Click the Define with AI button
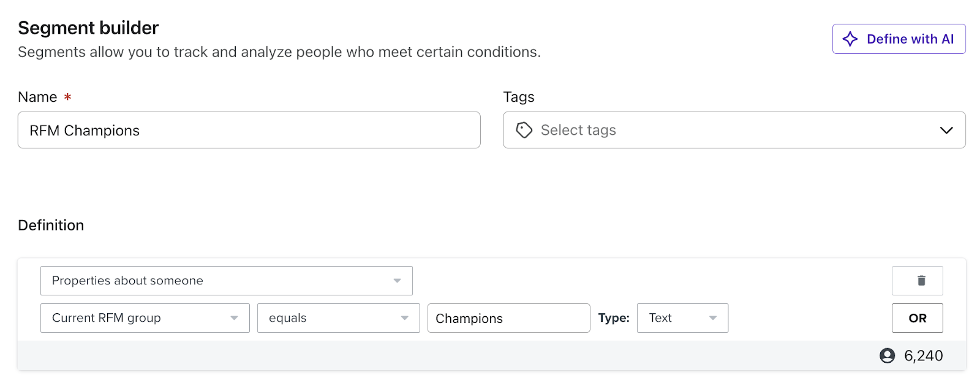The height and width of the screenshot is (383, 980). point(899,39)
